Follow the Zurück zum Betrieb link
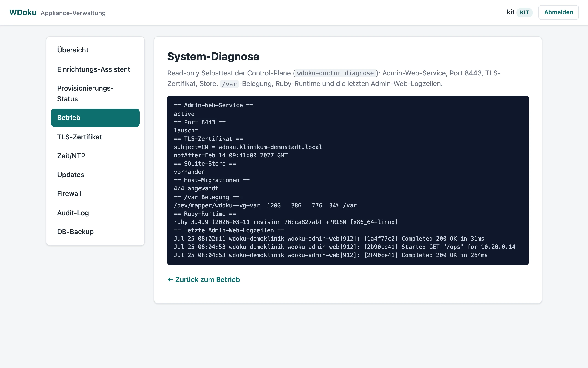This screenshot has height=368, width=588. 204,280
